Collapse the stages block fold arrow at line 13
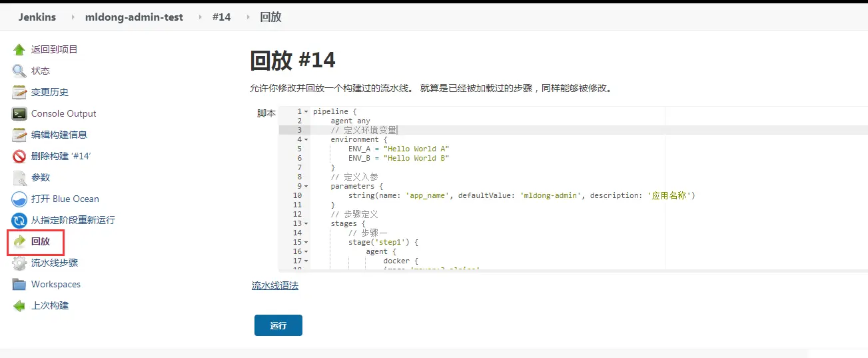The height and width of the screenshot is (358, 868). 306,223
